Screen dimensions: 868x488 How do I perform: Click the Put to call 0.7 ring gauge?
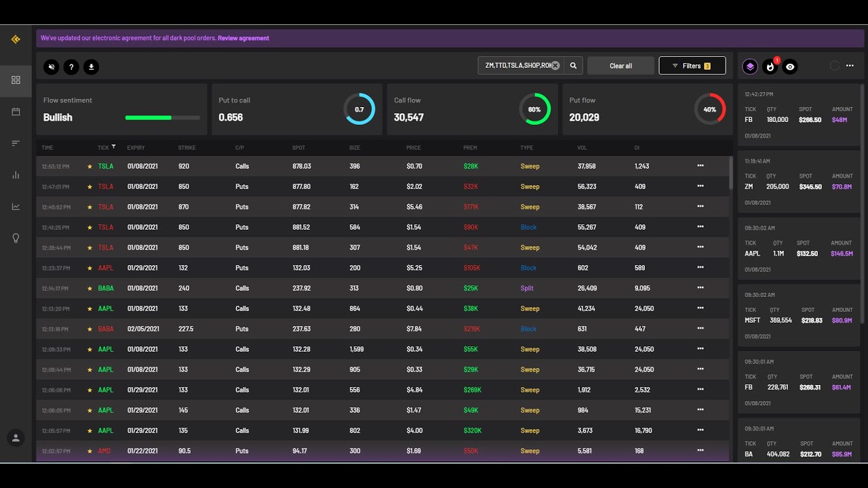coord(359,109)
